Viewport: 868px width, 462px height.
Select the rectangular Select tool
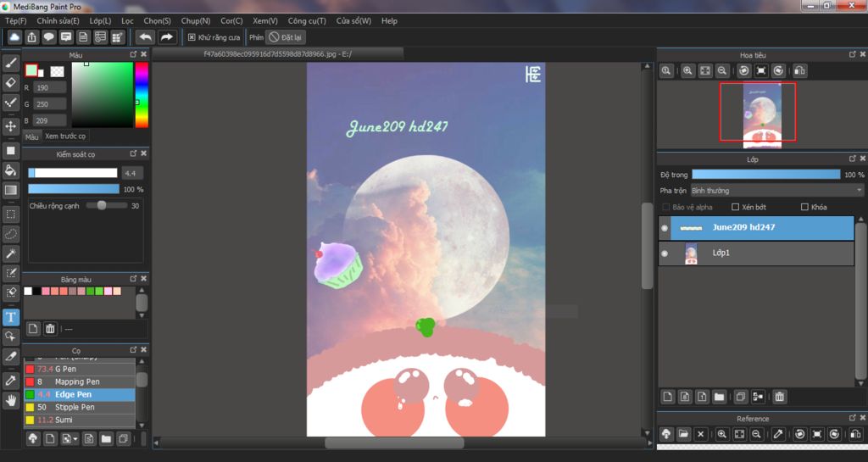(x=10, y=214)
